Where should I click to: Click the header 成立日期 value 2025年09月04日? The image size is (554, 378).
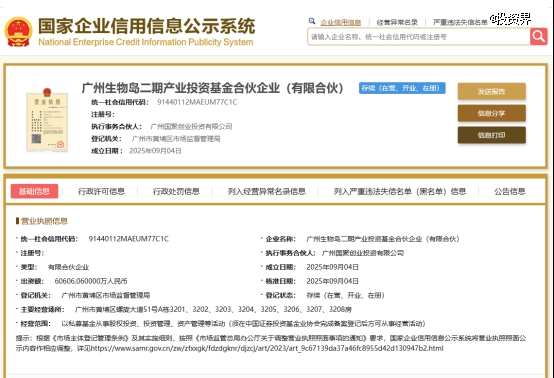point(155,151)
